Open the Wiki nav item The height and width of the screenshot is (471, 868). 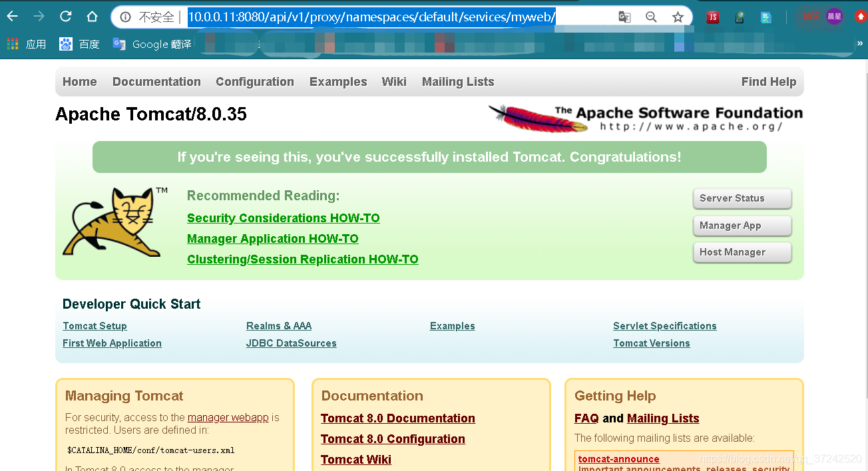point(394,82)
